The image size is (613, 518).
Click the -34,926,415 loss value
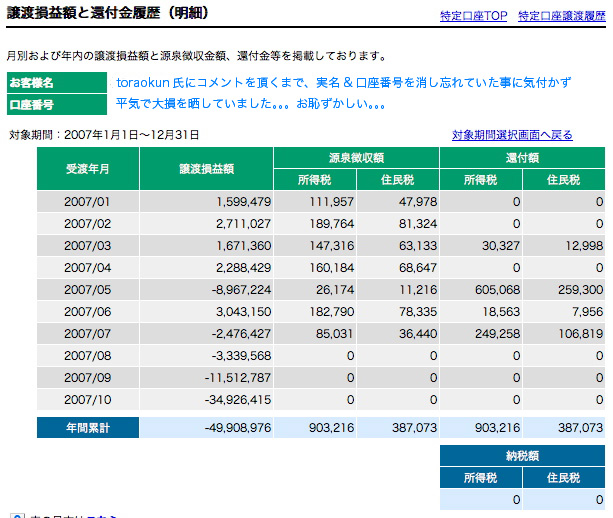(x=229, y=399)
